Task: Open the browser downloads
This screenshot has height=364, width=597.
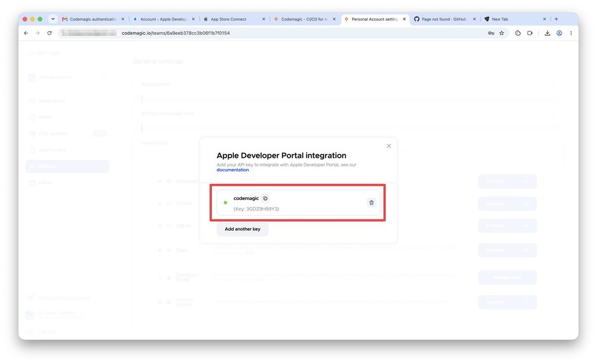Action: (547, 33)
